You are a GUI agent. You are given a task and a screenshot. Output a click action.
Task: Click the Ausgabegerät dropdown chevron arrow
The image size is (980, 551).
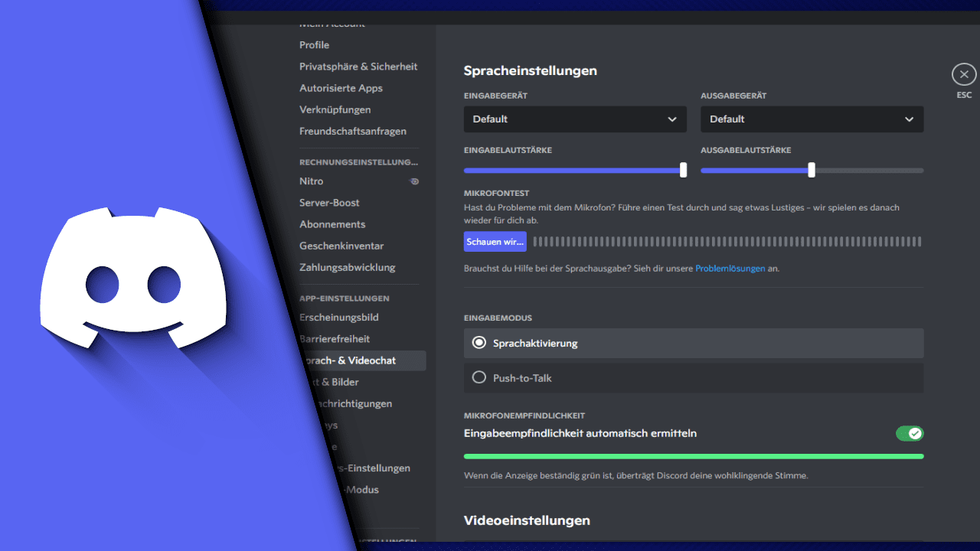909,119
